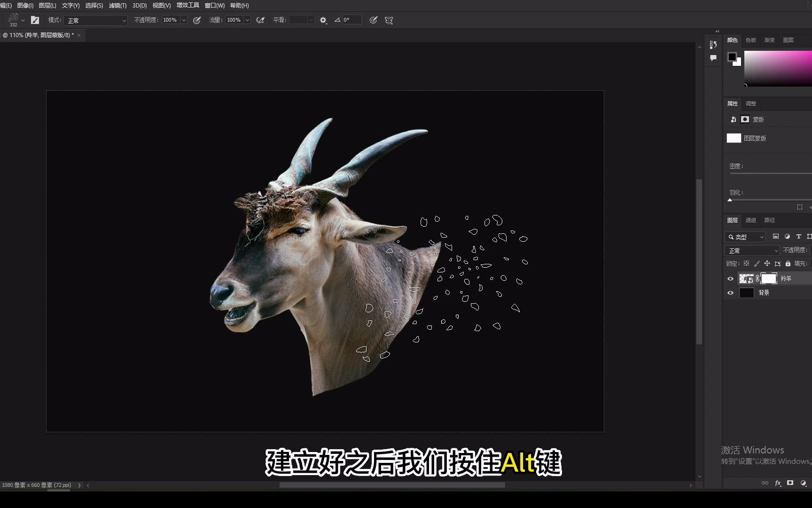This screenshot has width=812, height=508.
Task: Switch to the 渐变 gradients tab
Action: pyautogui.click(x=770, y=40)
